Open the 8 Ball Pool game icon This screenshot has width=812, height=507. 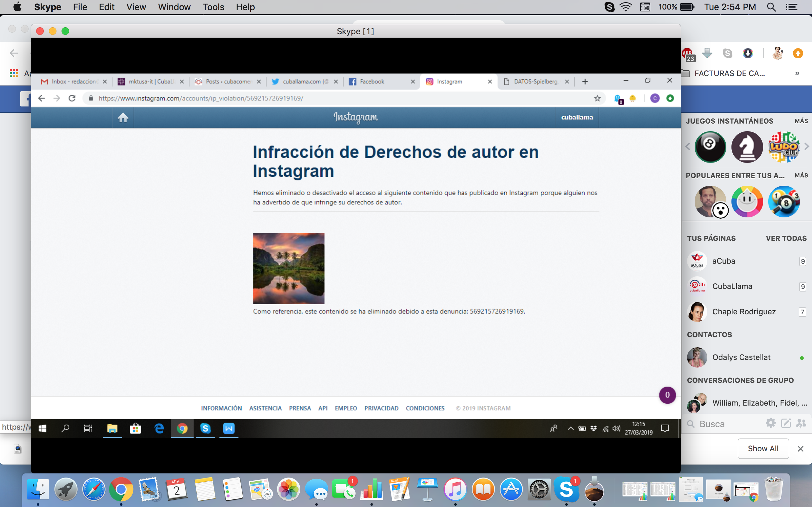tap(710, 147)
